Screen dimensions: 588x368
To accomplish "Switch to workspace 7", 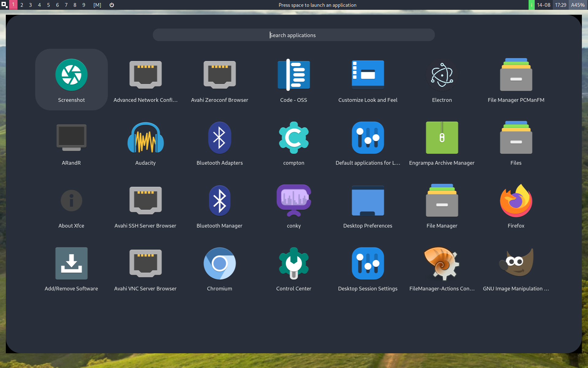I will tap(66, 5).
